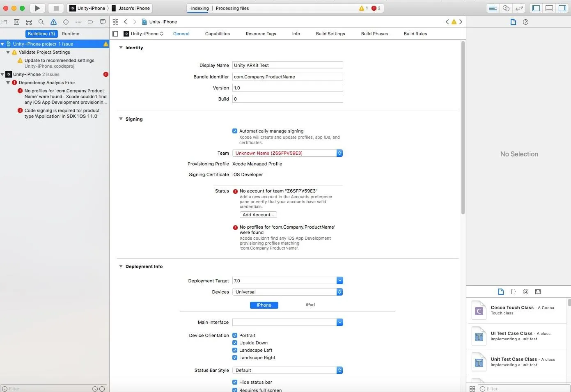The height and width of the screenshot is (392, 571).
Task: Switch to the Info tab
Action: [296, 34]
